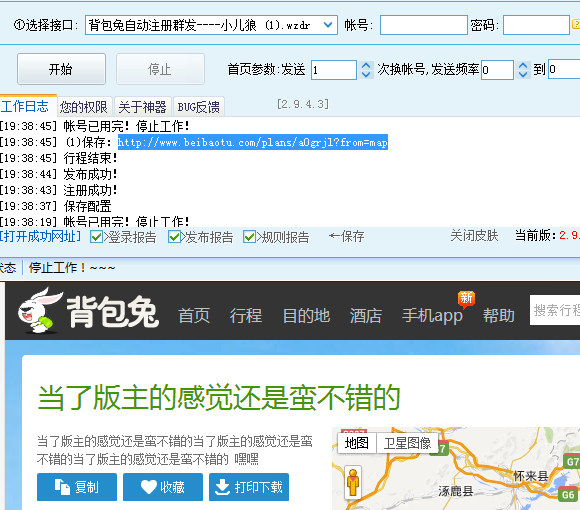
Task: Click the disabled 停止 button
Action: [x=160, y=69]
